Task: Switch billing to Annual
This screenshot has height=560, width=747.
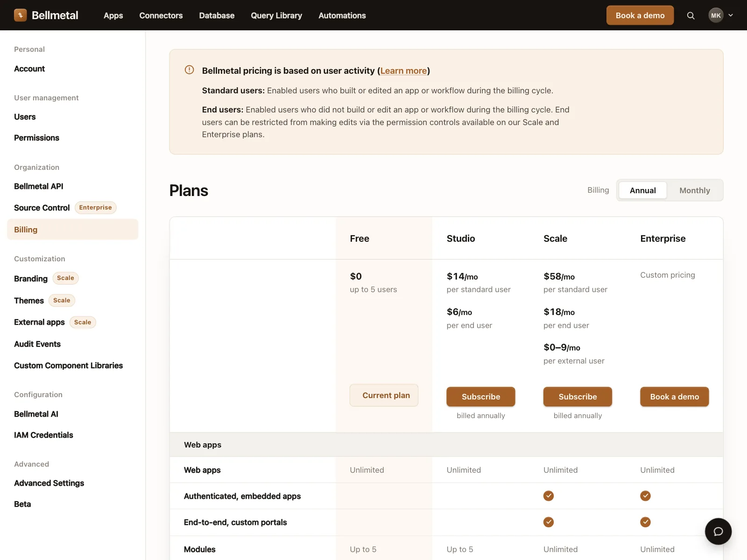Action: click(642, 190)
